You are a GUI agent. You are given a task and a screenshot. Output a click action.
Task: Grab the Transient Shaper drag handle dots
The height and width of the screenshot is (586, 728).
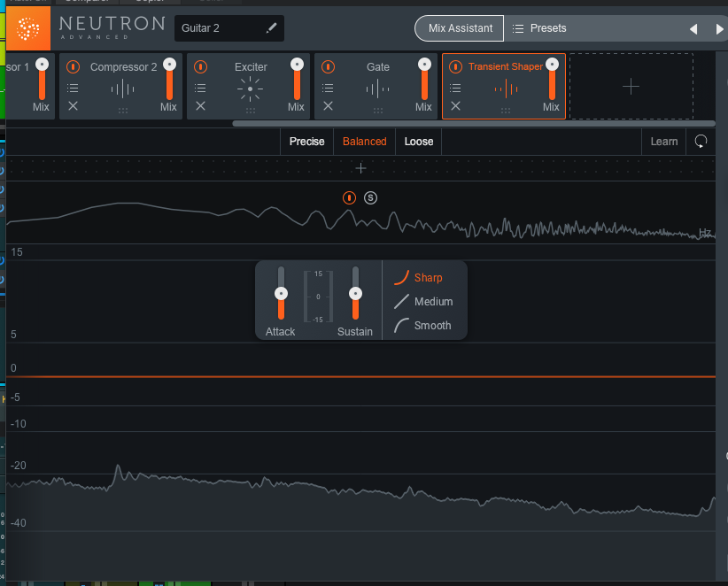click(506, 111)
